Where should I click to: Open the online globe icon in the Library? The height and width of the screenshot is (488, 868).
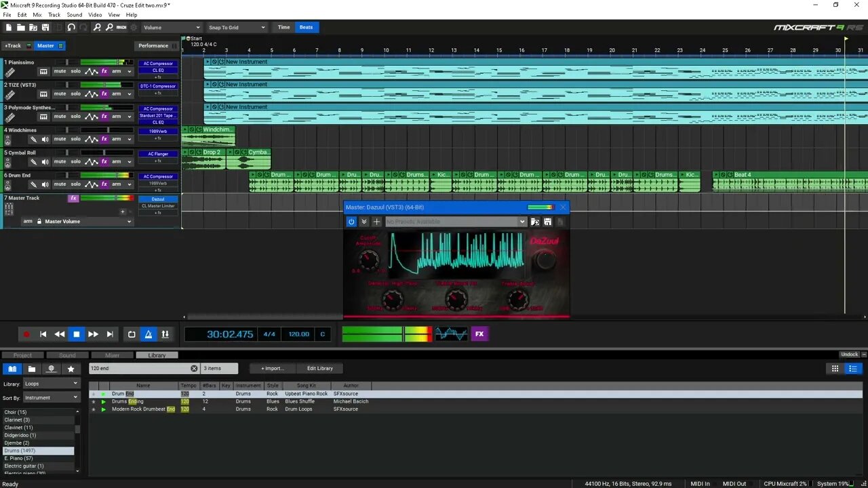click(x=51, y=369)
